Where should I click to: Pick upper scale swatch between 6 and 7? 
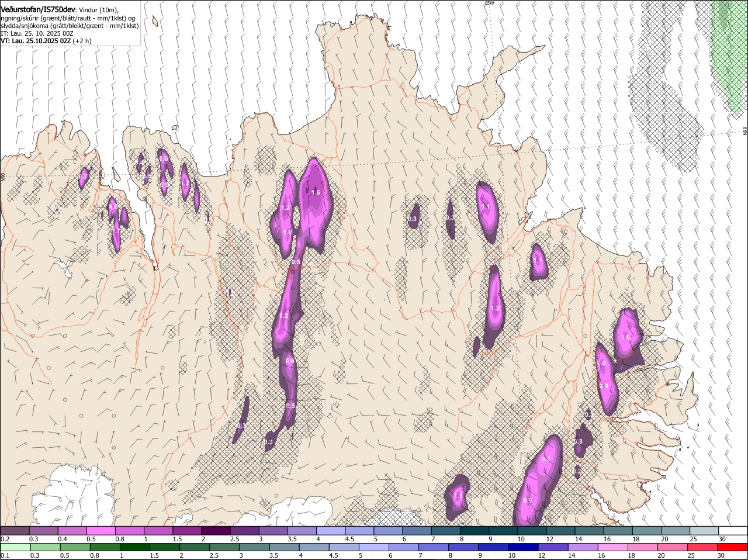point(417,530)
